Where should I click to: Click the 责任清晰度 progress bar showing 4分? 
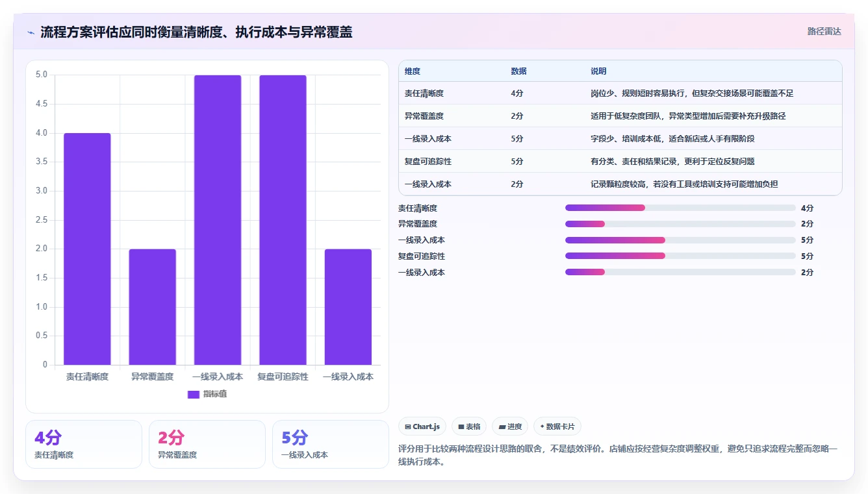680,208
